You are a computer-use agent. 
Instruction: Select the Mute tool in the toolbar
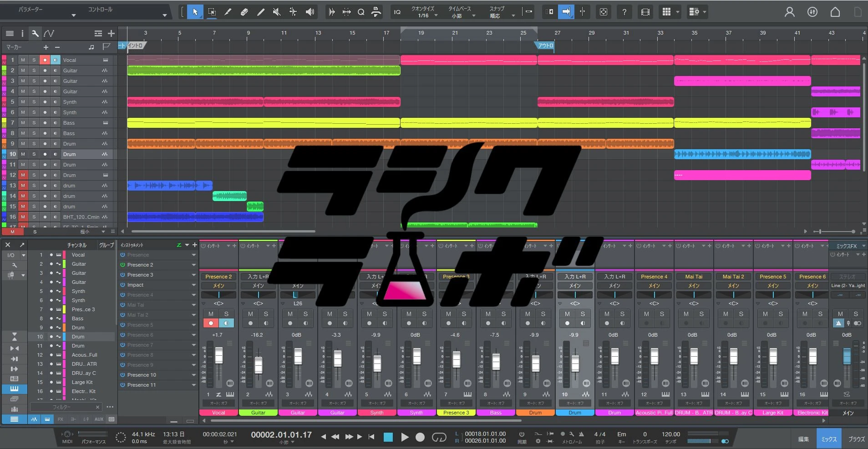276,12
